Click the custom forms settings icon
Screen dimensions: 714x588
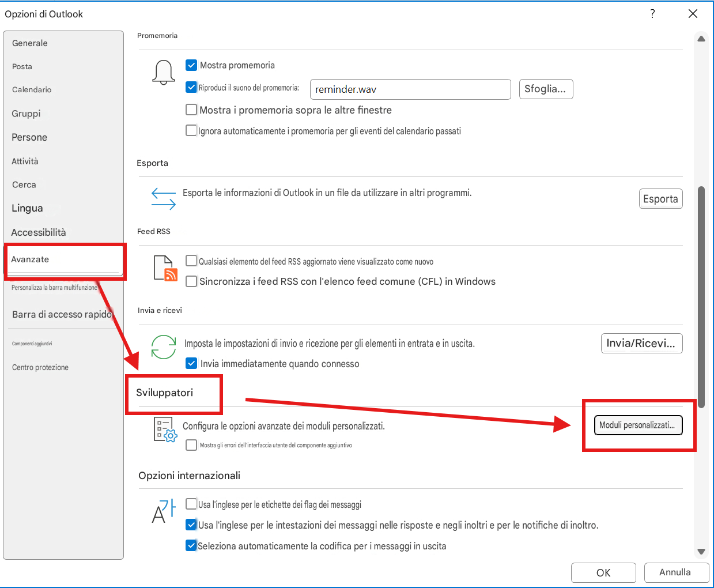165,429
